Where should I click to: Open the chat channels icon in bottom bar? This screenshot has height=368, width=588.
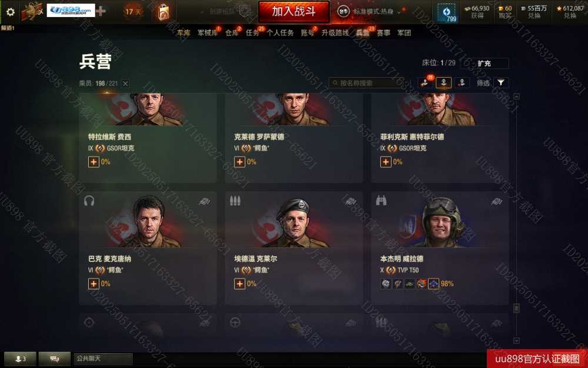point(54,359)
